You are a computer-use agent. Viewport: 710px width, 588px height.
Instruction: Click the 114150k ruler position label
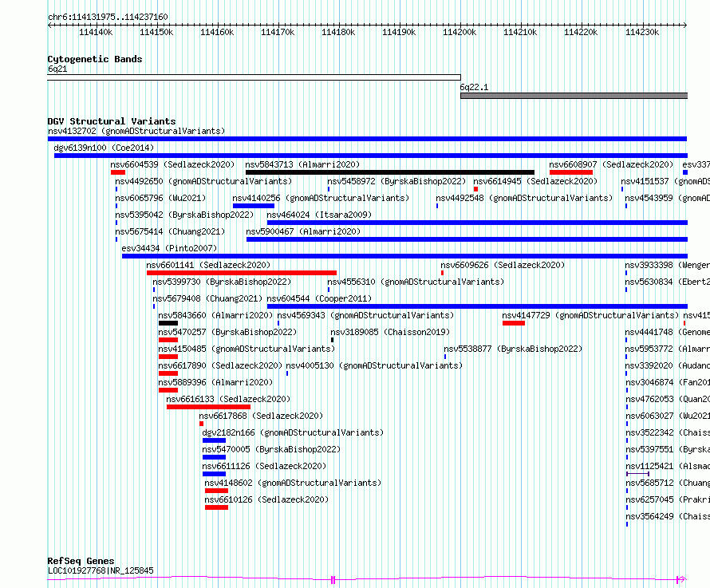(156, 32)
